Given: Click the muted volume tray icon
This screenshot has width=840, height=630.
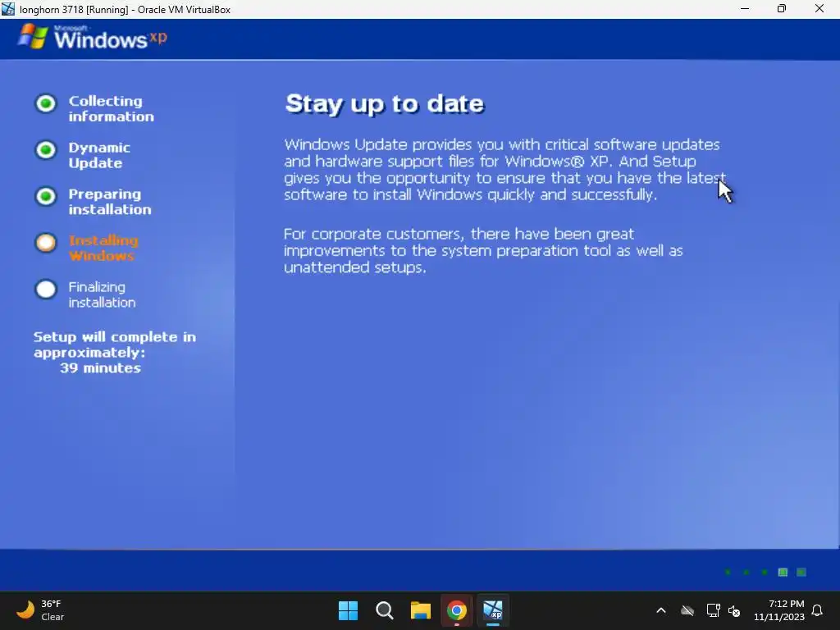Looking at the screenshot, I should pyautogui.click(x=734, y=610).
